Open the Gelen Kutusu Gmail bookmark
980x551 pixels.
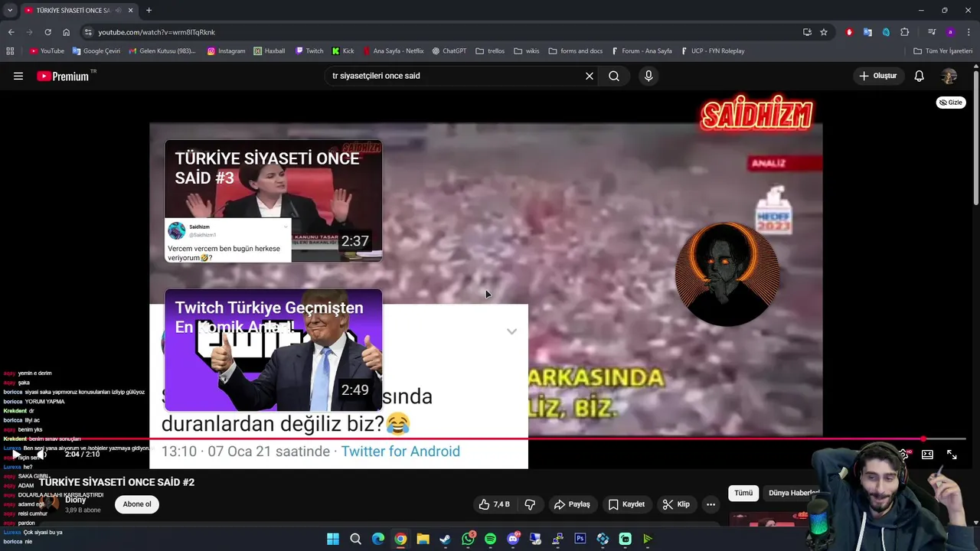tap(162, 51)
